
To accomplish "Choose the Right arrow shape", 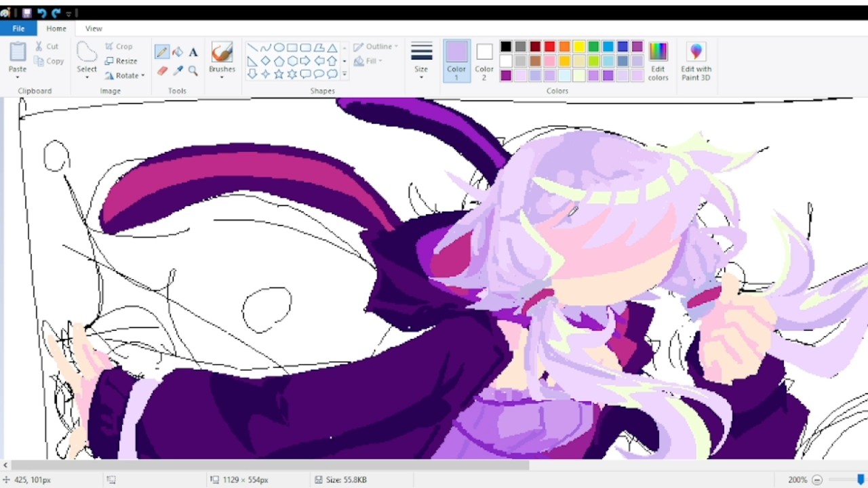I will [x=305, y=61].
